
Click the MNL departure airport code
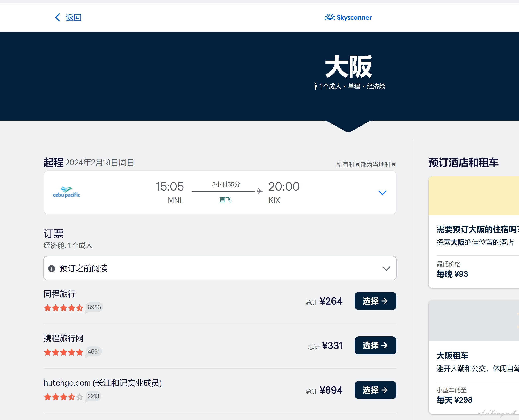tap(176, 200)
